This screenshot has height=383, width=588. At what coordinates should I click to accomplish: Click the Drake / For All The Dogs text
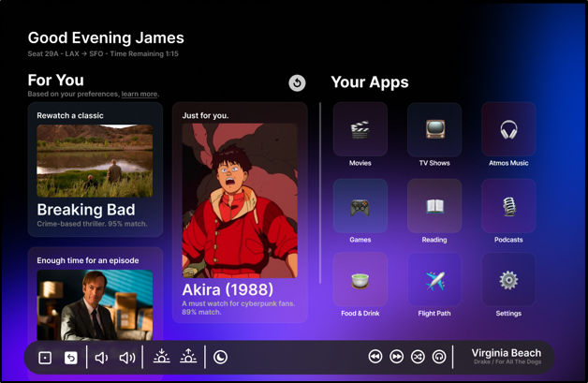point(507,361)
